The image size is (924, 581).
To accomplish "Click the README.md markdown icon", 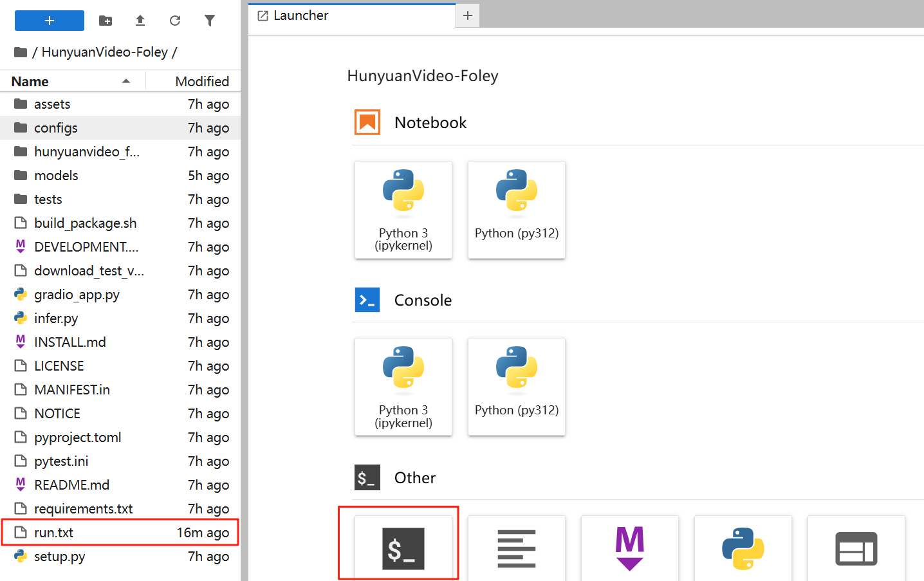I will click(x=21, y=484).
